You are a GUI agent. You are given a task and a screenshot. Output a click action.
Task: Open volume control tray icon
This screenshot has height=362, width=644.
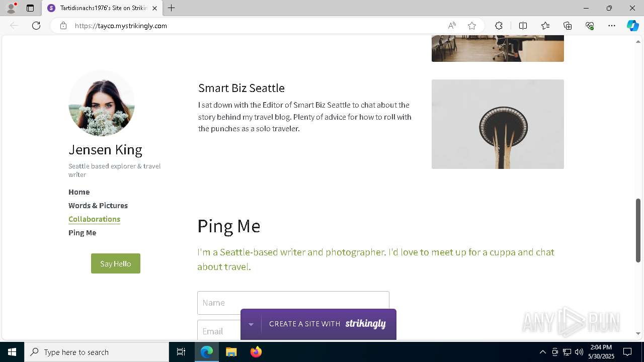(x=579, y=352)
